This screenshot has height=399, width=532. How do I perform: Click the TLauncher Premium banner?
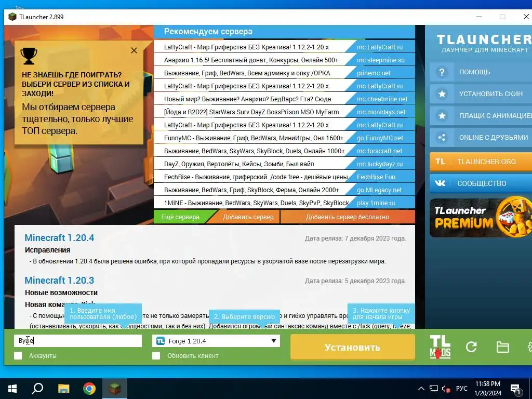481,218
